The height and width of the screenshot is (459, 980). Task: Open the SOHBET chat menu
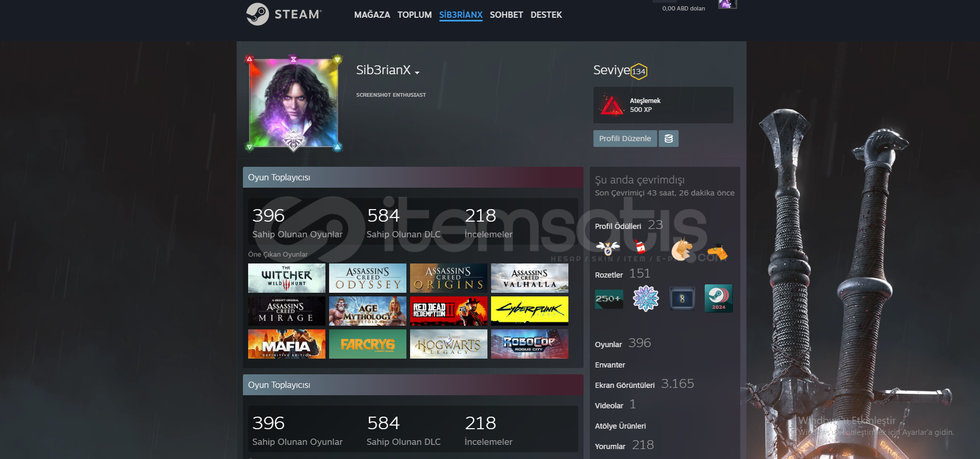tap(506, 15)
